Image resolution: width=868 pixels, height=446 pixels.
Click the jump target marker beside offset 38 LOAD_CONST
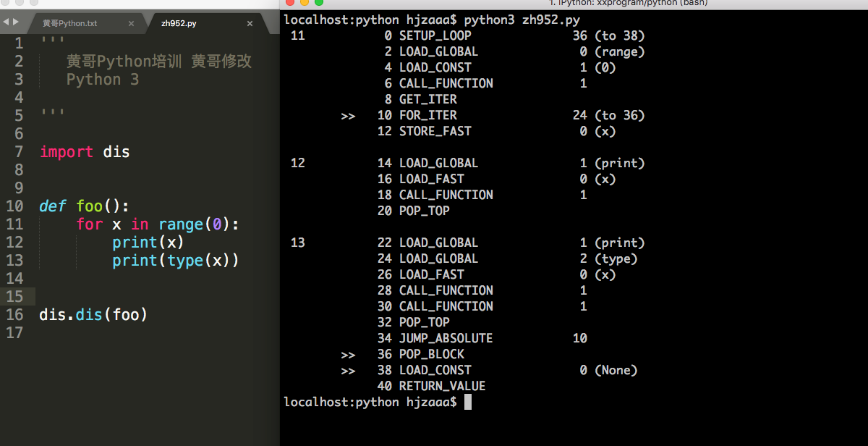[x=349, y=369]
